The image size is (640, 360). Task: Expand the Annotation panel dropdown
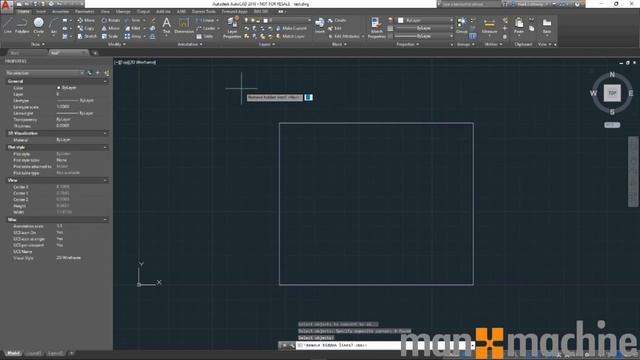coord(190,44)
